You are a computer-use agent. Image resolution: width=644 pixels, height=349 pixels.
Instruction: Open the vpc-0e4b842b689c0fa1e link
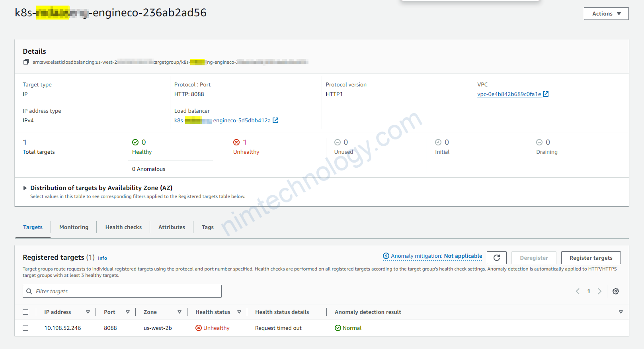[x=509, y=94]
